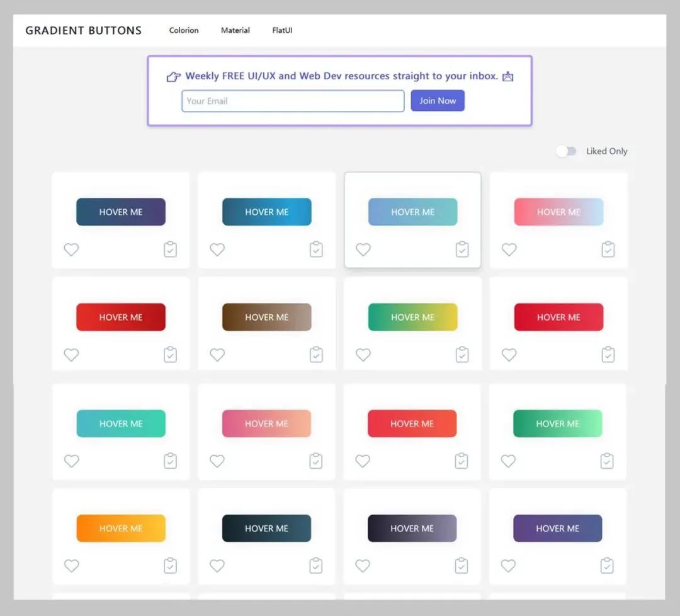Copy code for the dark teal gradient button
Screen dimensions: 680x616
pos(315,566)
